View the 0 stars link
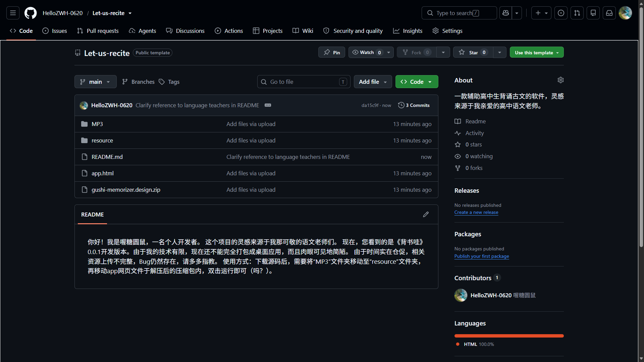The height and width of the screenshot is (362, 644). [468, 144]
